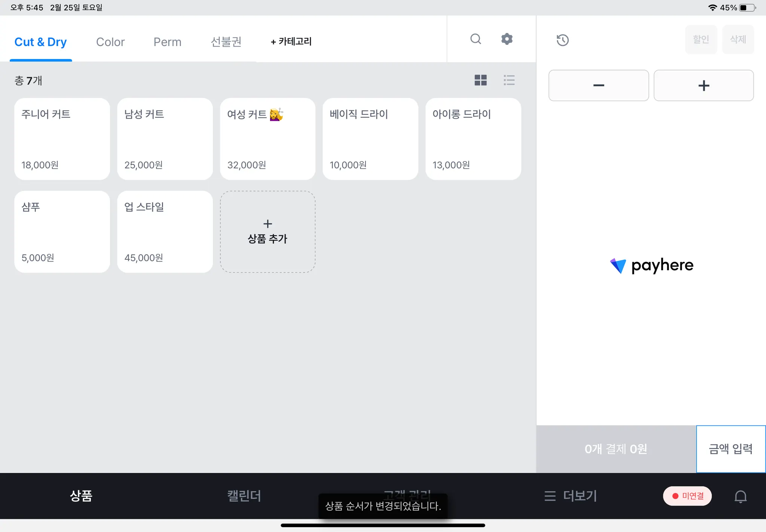766x532 pixels.
Task: Select the 아이롱 드라이 product card
Action: pos(473,139)
